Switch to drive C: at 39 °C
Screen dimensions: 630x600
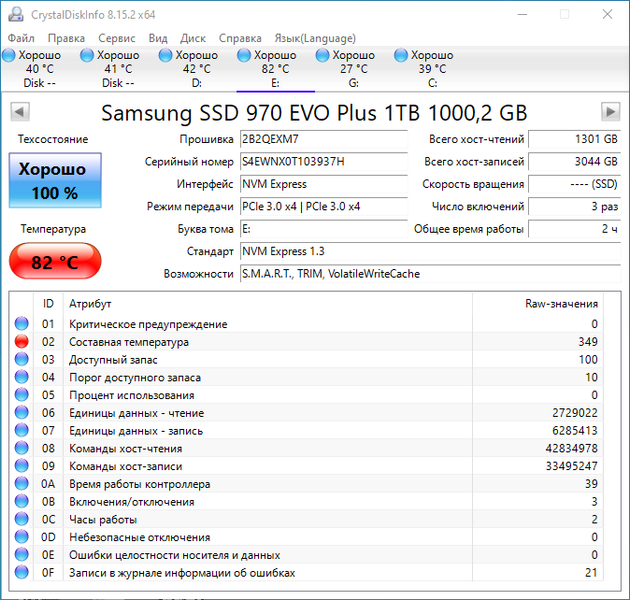point(432,69)
